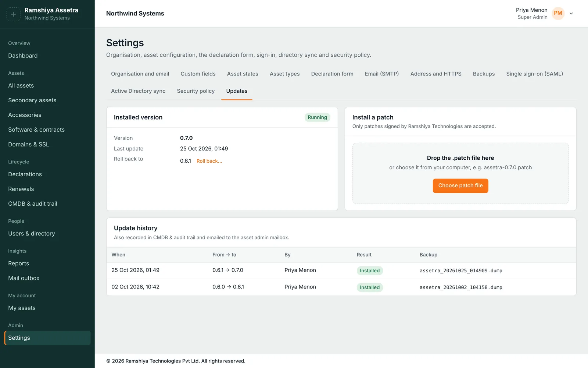
Task: Click the Northwind Systems header title
Action: click(x=135, y=14)
